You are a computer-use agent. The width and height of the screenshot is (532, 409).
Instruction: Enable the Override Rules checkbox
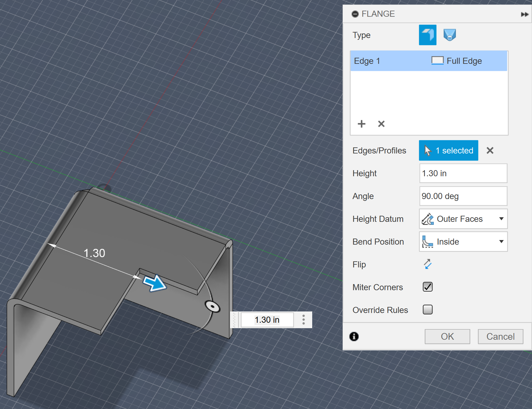(x=427, y=310)
